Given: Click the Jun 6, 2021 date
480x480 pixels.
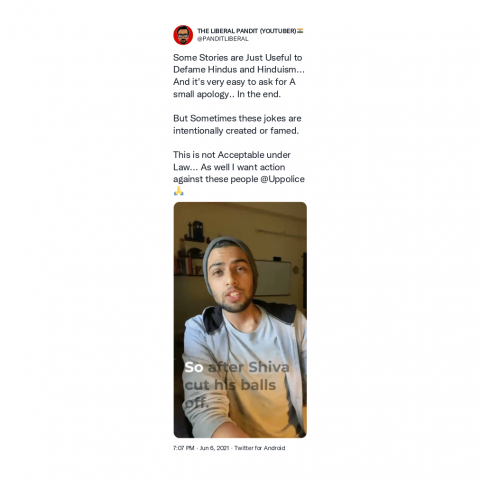Looking at the screenshot, I should [x=214, y=448].
